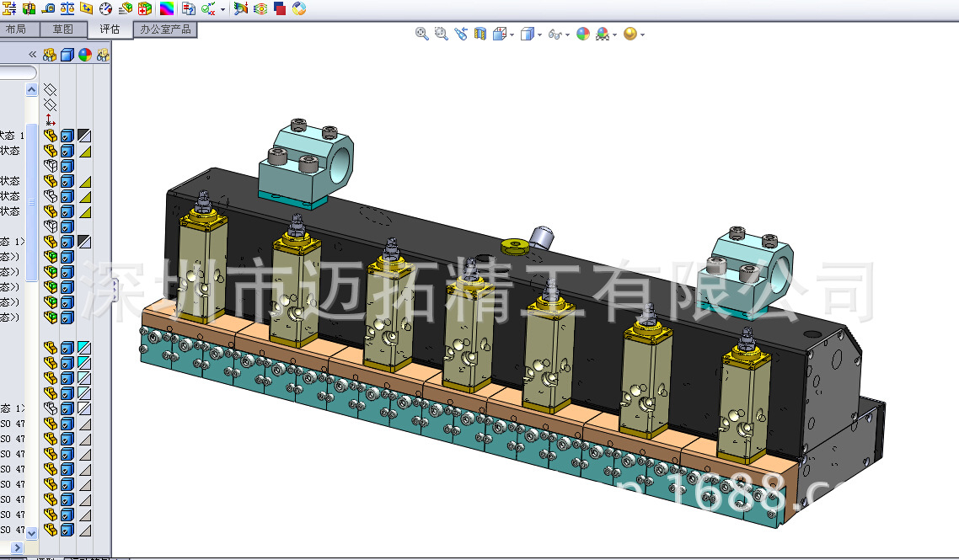Launch SimulationXpress analysis wizard icon
This screenshot has width=959, height=560.
tap(241, 8)
